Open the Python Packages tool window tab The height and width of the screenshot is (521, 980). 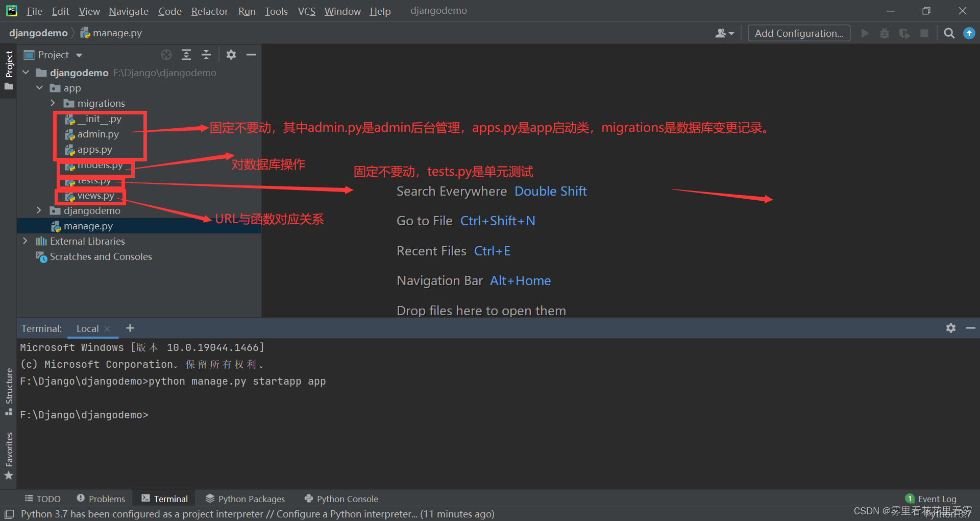point(246,499)
